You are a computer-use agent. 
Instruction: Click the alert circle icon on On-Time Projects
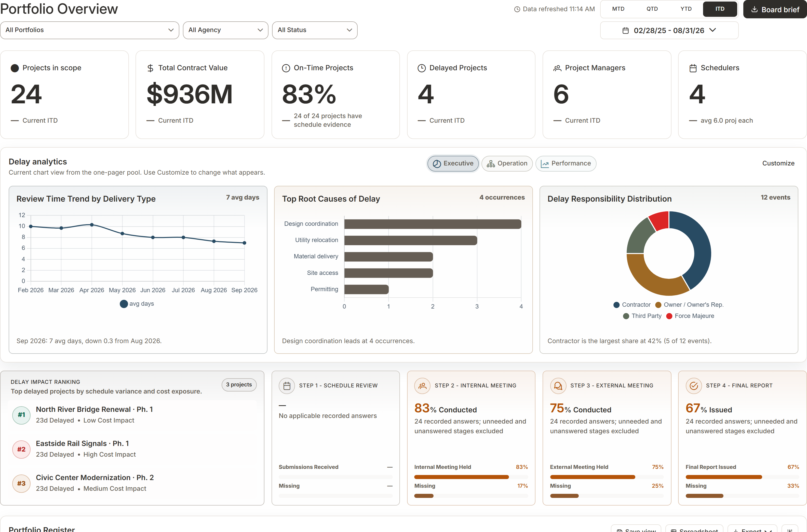[286, 68]
